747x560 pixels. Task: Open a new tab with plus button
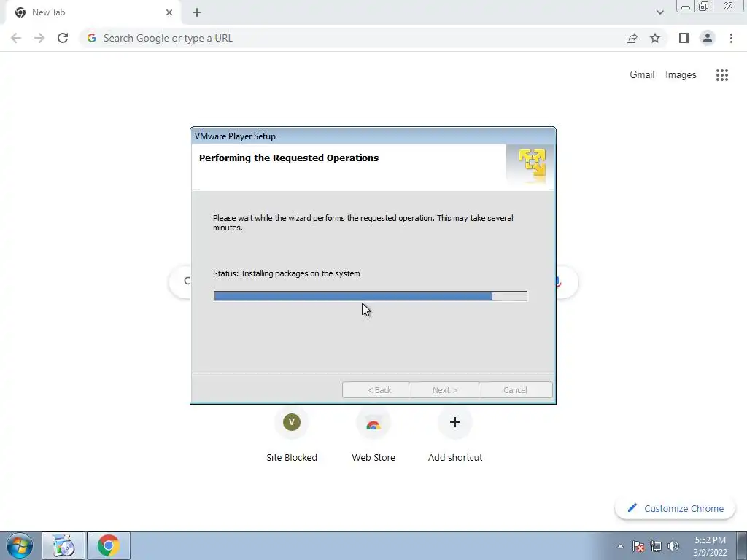(x=197, y=12)
